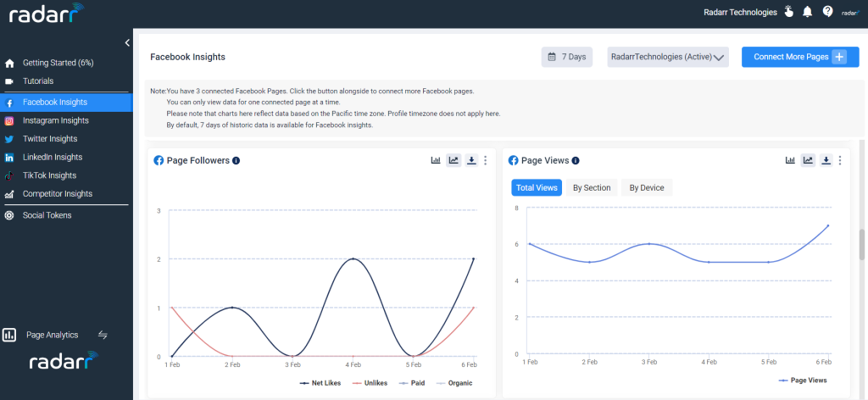Show Page Views info tooltip icon
The height and width of the screenshot is (400, 868).
[x=576, y=160]
